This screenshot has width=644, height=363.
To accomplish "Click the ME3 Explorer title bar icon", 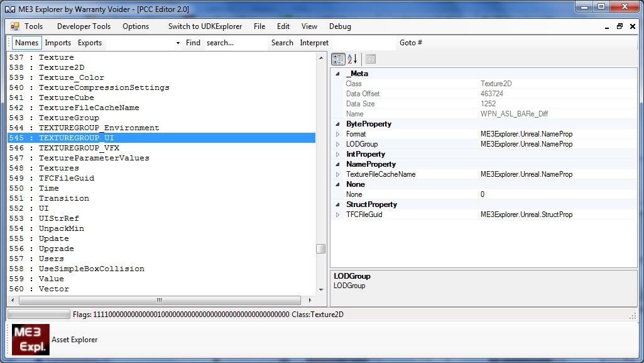I will tap(10, 9).
